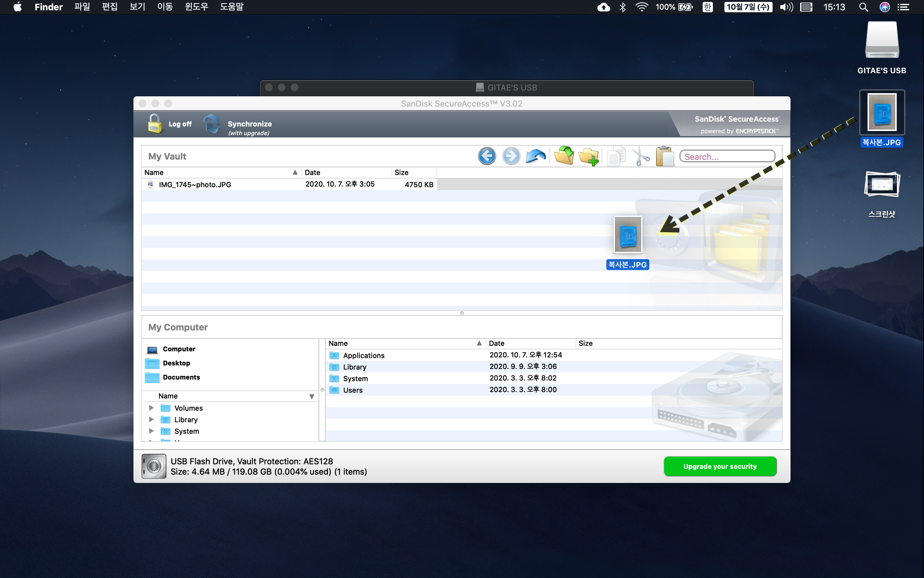
Task: Expand the System tree item
Action: pyautogui.click(x=151, y=431)
